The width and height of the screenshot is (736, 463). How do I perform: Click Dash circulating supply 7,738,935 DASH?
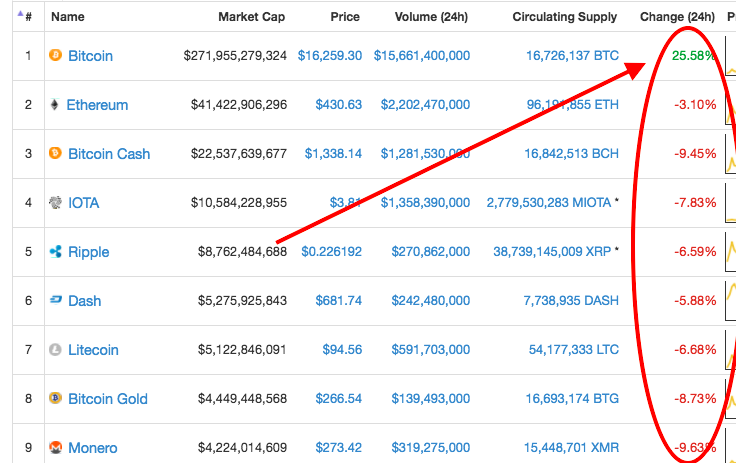click(x=572, y=301)
